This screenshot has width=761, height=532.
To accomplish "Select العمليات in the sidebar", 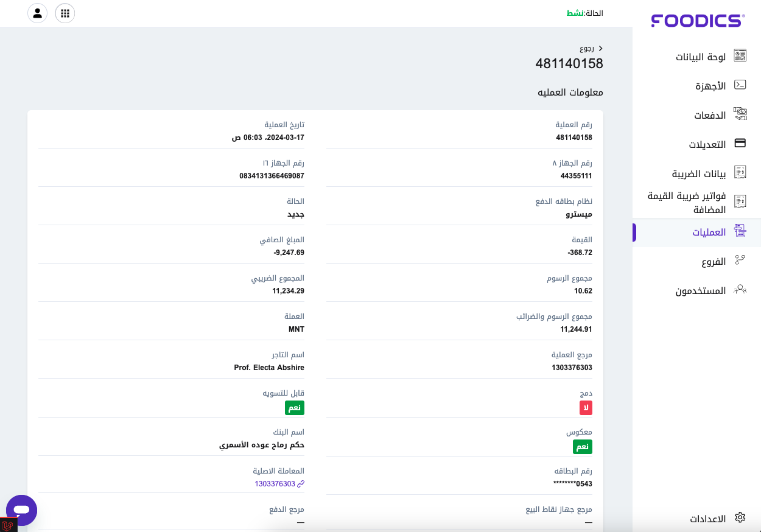I will pos(709,232).
